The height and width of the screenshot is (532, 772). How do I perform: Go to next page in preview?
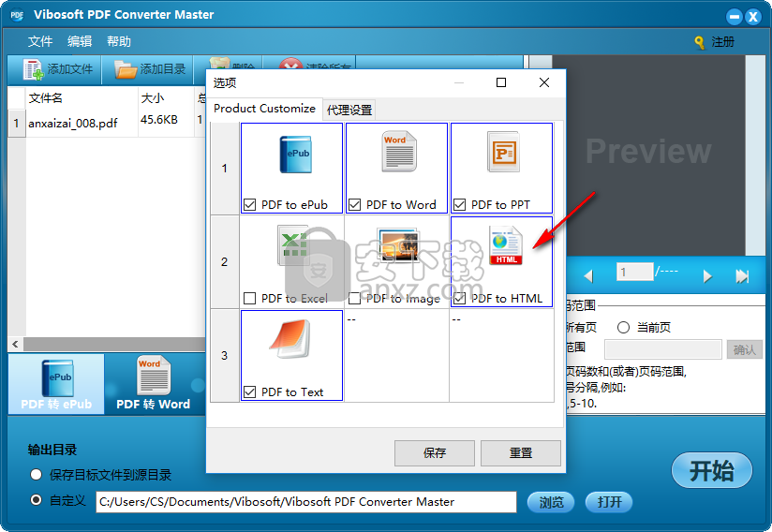pyautogui.click(x=707, y=276)
